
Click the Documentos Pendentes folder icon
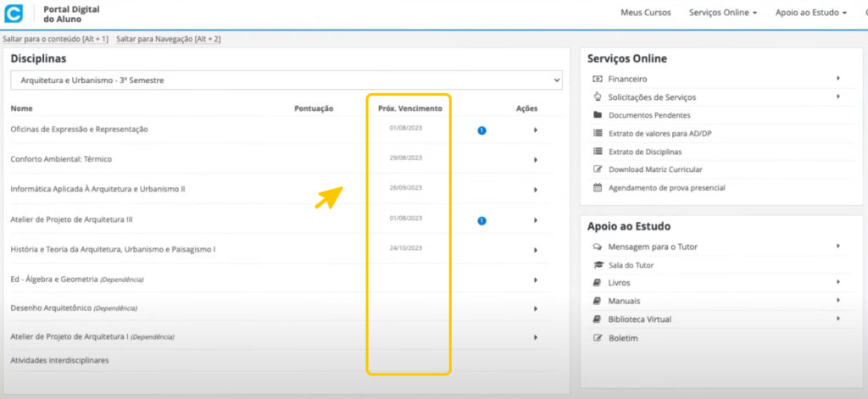(598, 115)
